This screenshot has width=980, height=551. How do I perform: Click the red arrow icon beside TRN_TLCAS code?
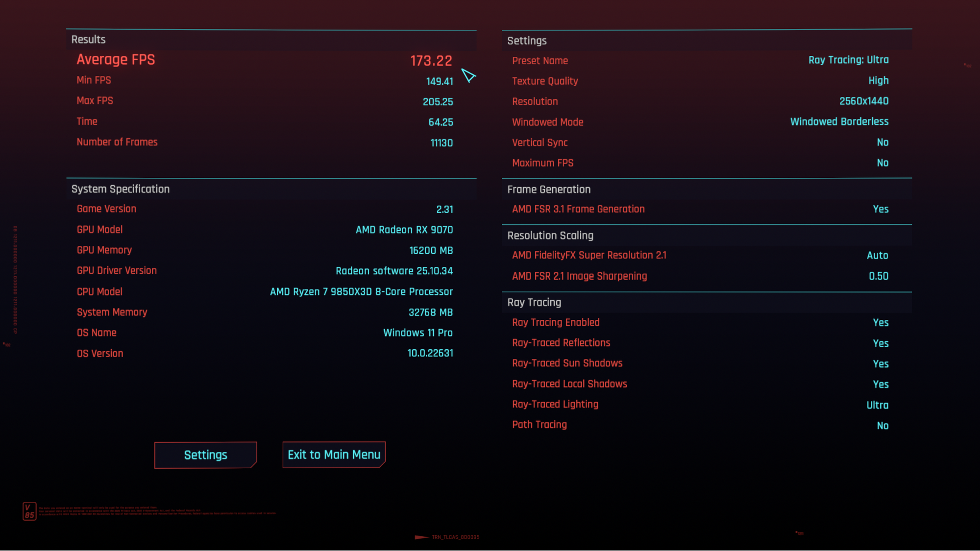click(421, 537)
